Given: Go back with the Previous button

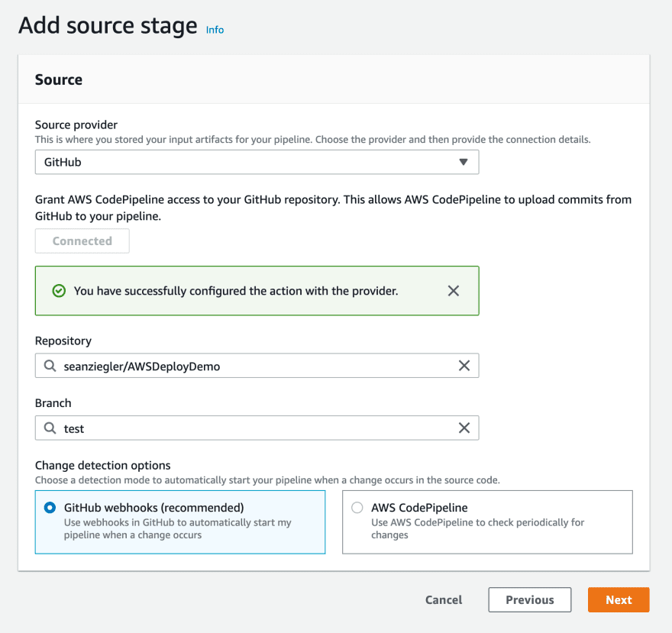Looking at the screenshot, I should click(x=530, y=599).
